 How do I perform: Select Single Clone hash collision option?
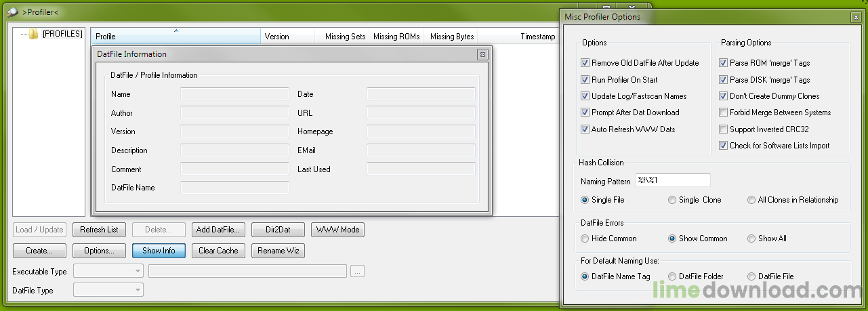point(672,200)
